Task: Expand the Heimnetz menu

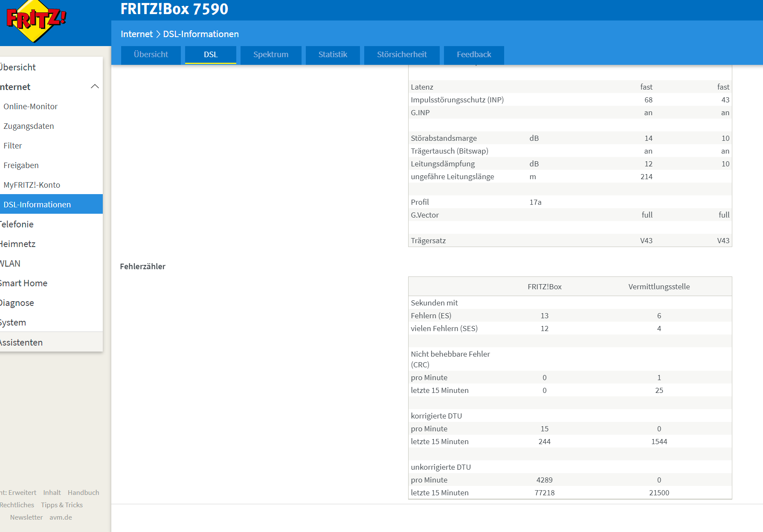Action: pos(18,244)
